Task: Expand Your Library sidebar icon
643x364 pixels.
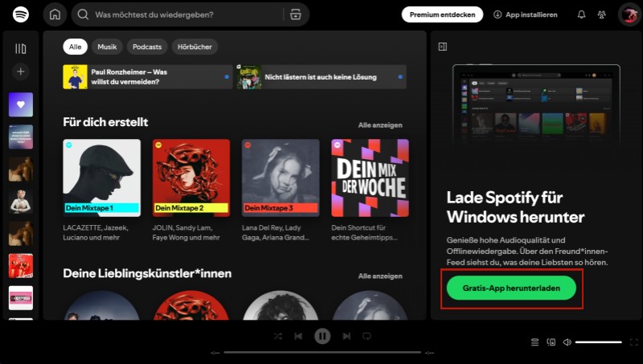Action: (21, 49)
